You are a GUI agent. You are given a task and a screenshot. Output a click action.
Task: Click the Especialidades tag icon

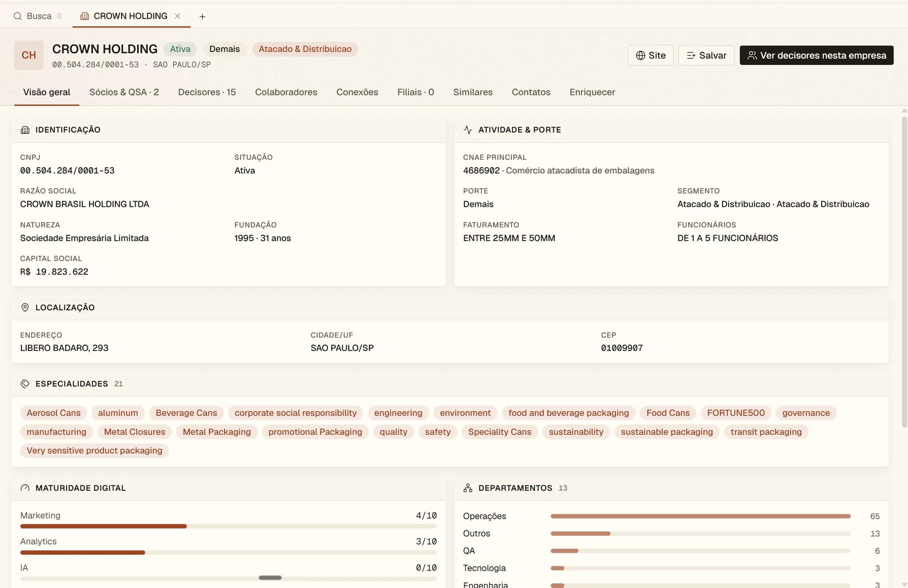pos(25,384)
